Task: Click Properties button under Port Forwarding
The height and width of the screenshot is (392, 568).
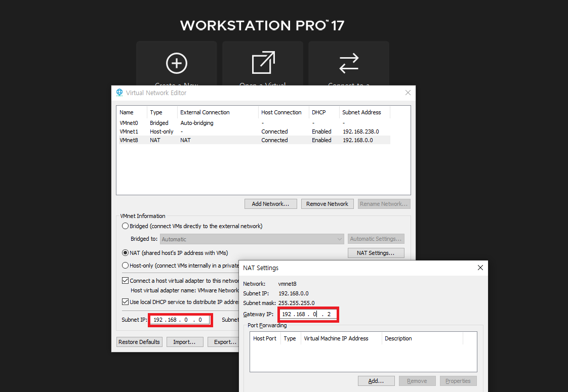Action: coord(458,381)
